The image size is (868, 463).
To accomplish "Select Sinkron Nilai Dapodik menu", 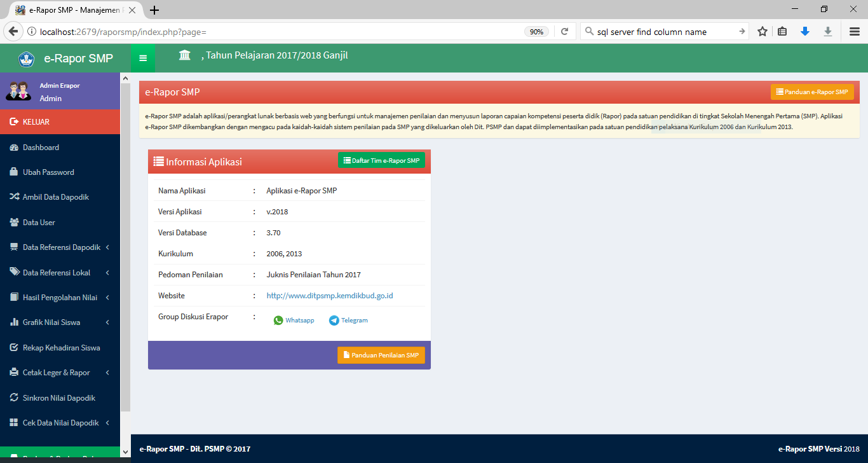I will pos(60,398).
